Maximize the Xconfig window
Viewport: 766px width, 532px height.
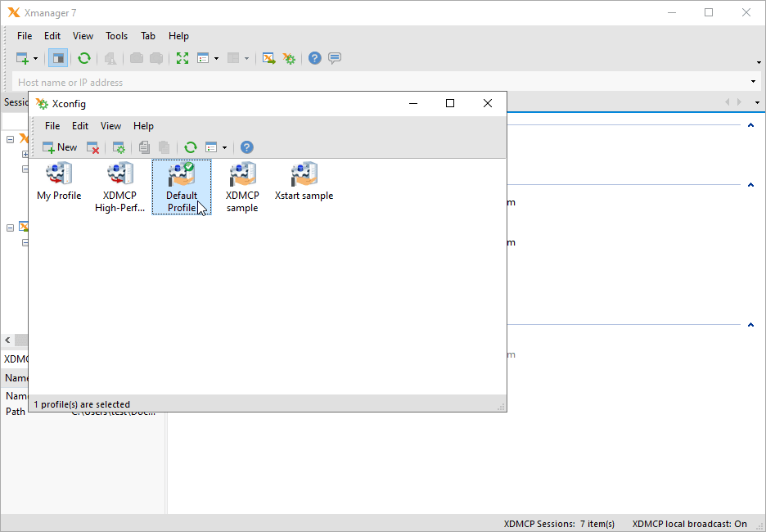[450, 103]
